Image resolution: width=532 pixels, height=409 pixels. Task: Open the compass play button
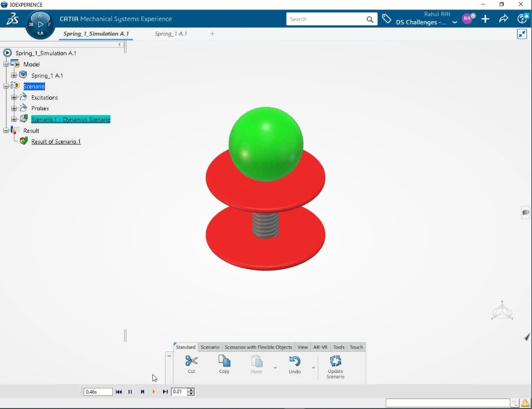click(40, 24)
